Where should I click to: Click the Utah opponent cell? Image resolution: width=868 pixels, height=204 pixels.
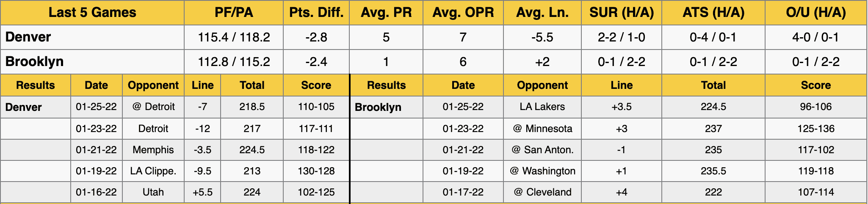pyautogui.click(x=153, y=192)
